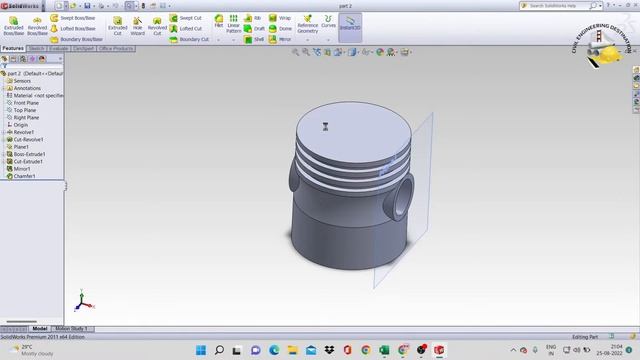This screenshot has width=640, height=360.
Task: Switch to the Evaluate tab
Action: 59,49
